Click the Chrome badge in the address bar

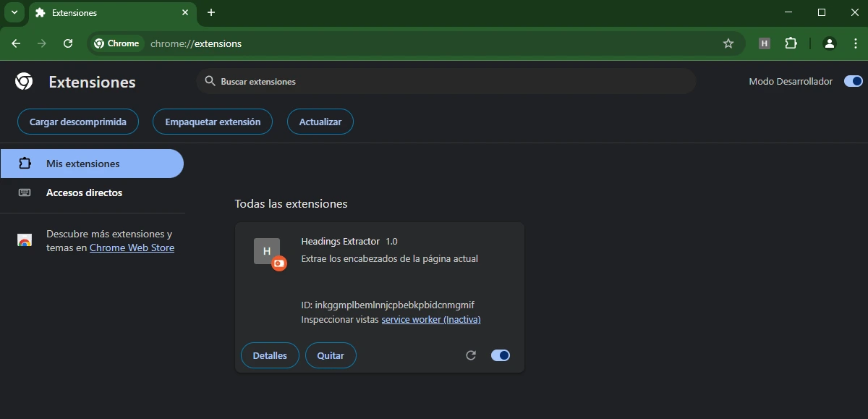click(x=116, y=43)
